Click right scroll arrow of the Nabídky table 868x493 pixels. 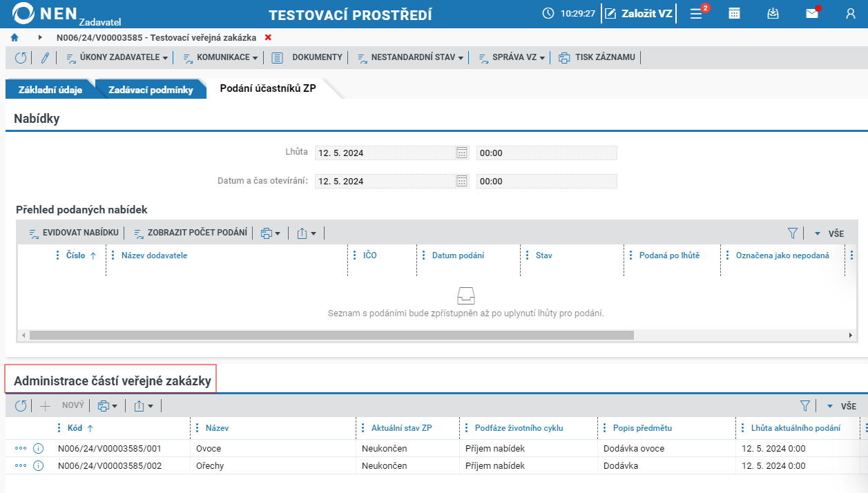(850, 335)
